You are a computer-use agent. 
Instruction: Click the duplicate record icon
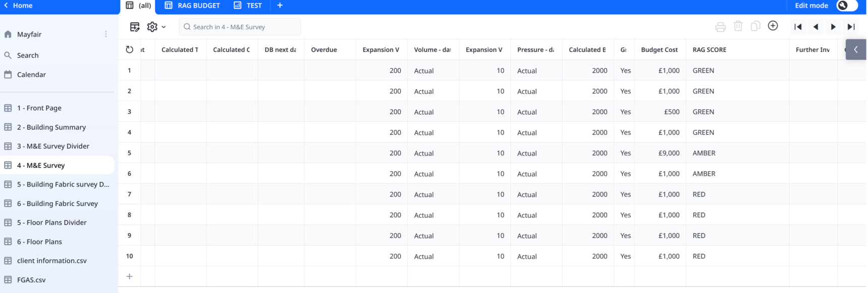(x=755, y=26)
